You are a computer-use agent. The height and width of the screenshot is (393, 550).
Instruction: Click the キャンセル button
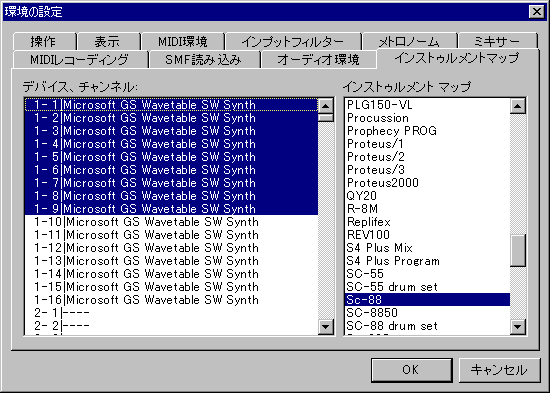click(499, 370)
